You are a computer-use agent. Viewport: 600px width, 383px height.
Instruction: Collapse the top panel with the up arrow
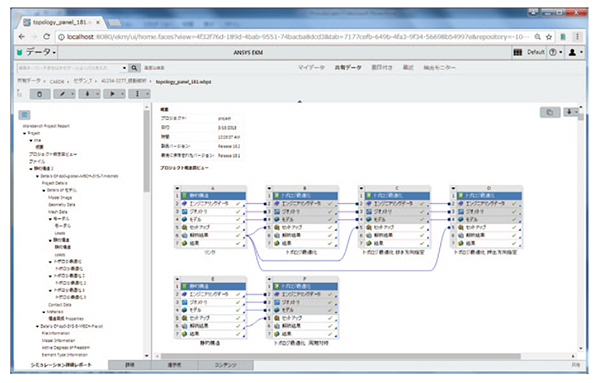coord(300,101)
